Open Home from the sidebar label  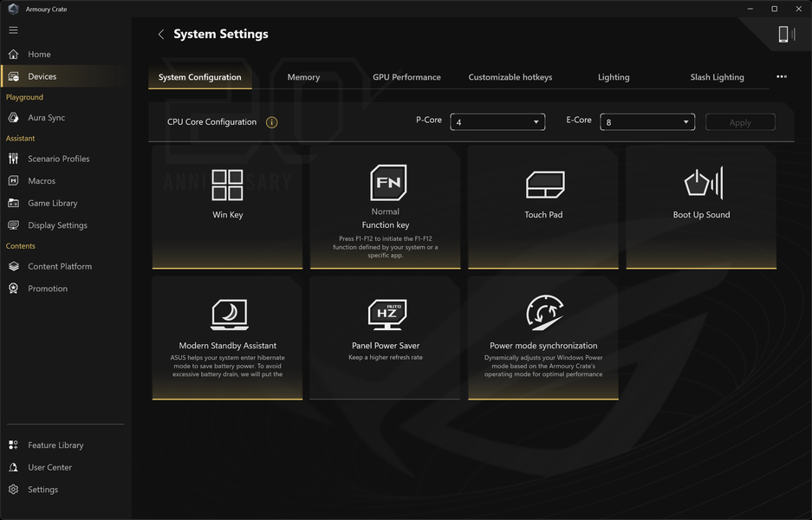click(39, 54)
